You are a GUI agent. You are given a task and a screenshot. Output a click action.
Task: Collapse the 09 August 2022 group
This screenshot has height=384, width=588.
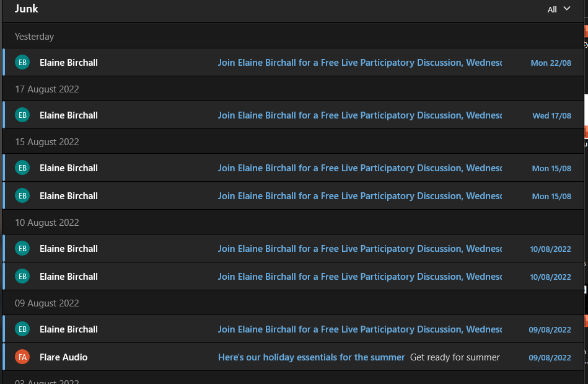47,303
